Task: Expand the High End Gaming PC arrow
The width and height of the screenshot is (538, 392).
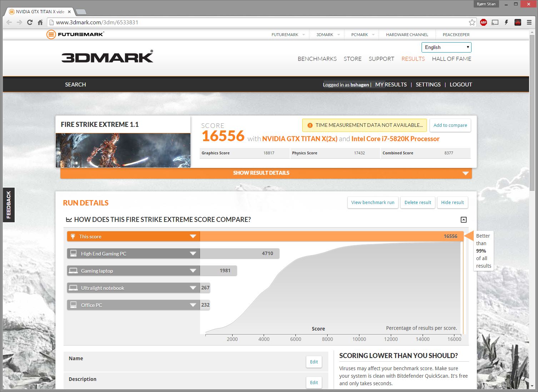Action: click(x=193, y=253)
